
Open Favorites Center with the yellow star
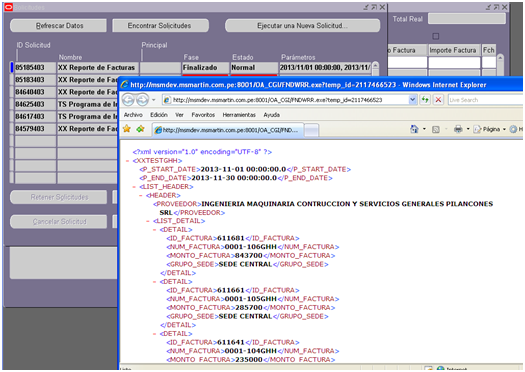127,129
